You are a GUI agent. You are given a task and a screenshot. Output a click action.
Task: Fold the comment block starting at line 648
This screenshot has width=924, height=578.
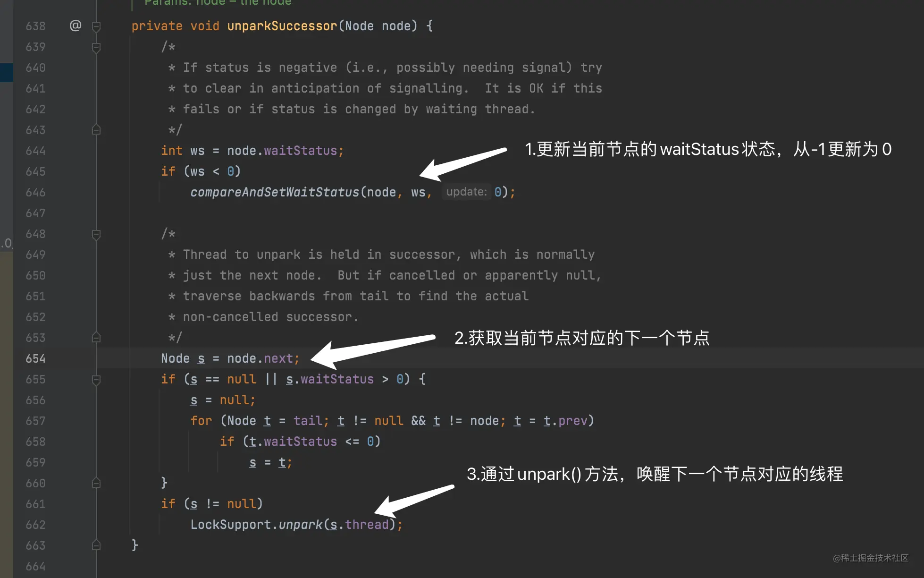tap(96, 234)
